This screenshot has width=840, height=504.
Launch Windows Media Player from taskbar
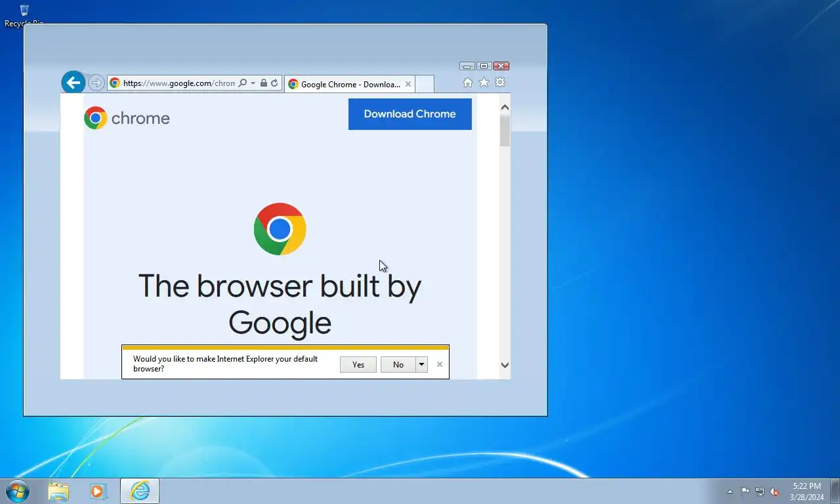click(x=98, y=491)
